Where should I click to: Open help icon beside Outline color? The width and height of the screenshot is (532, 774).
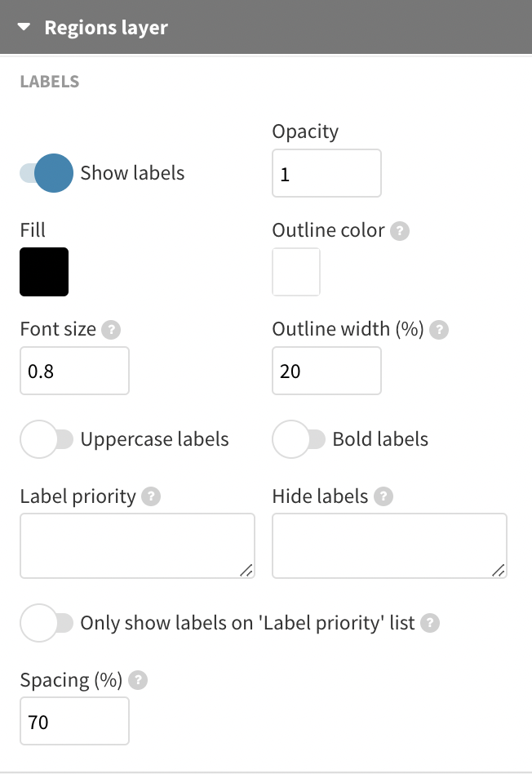tap(400, 231)
